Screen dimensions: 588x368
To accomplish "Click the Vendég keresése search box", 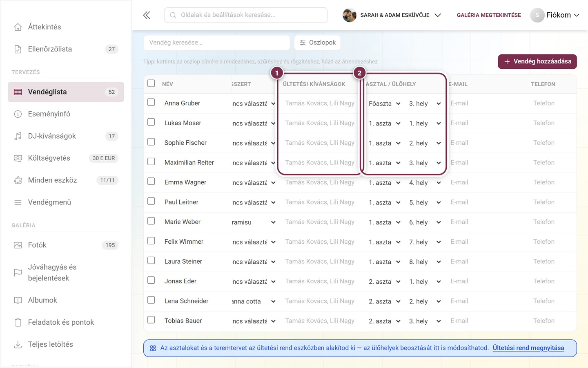I will point(217,43).
